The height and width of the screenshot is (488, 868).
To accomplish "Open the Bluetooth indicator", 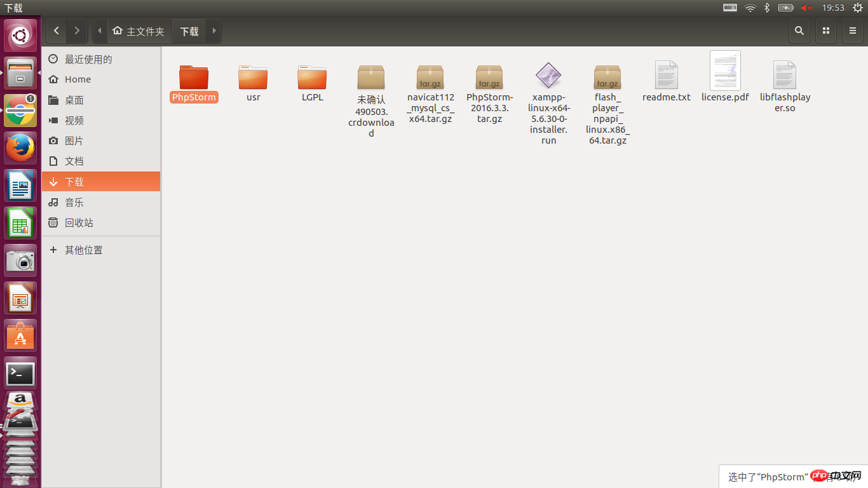I will pos(767,8).
